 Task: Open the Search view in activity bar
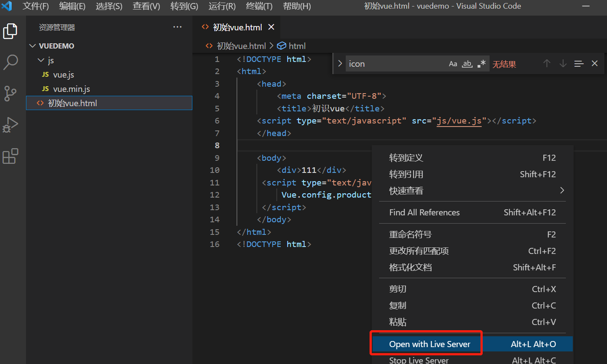pyautogui.click(x=10, y=62)
